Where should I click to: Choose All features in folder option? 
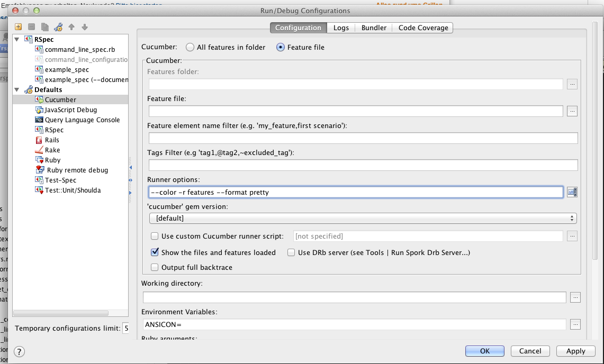tap(190, 47)
